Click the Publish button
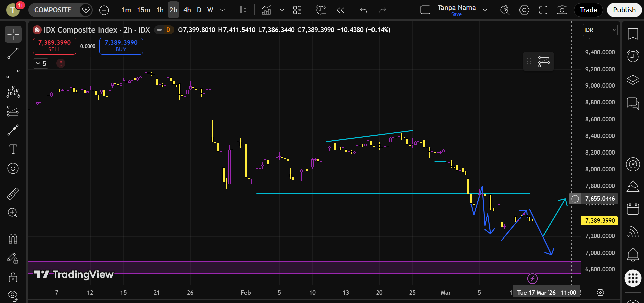 624,10
